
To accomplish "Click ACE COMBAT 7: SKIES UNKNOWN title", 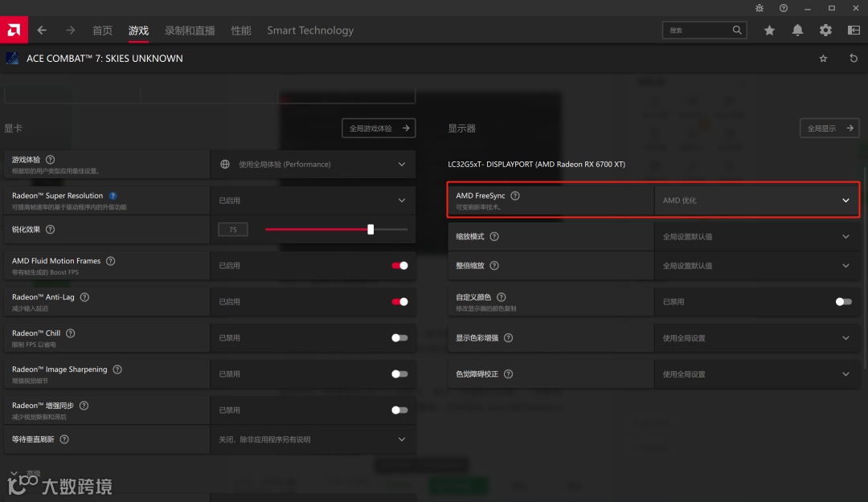I will [104, 58].
